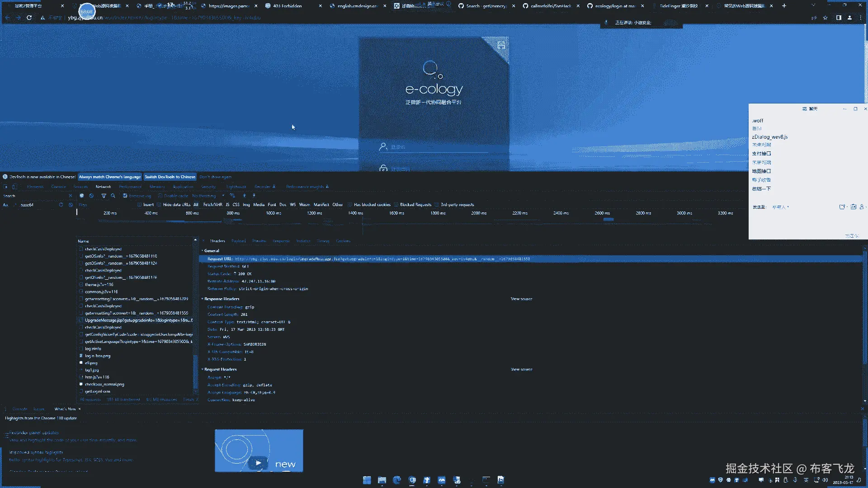The image size is (868, 488).
Task: Click the inspect element picker icon
Action: tap(6, 187)
